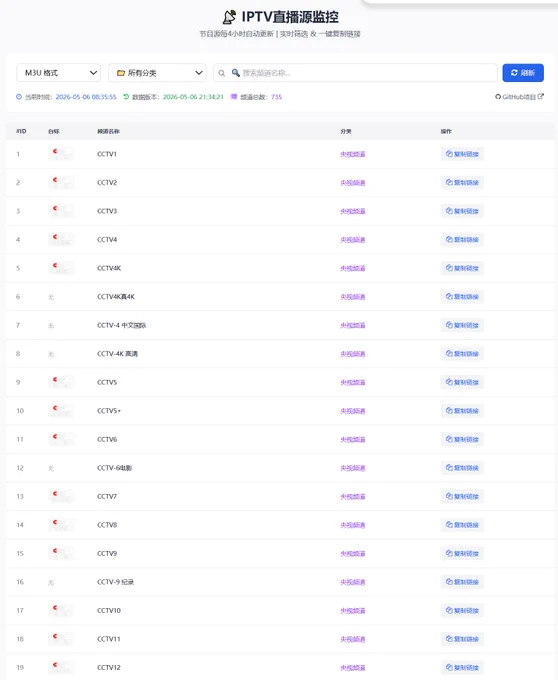Click the data version timestamp 2026-05-06 21:34:21
The width and height of the screenshot is (558, 680).
pos(193,97)
